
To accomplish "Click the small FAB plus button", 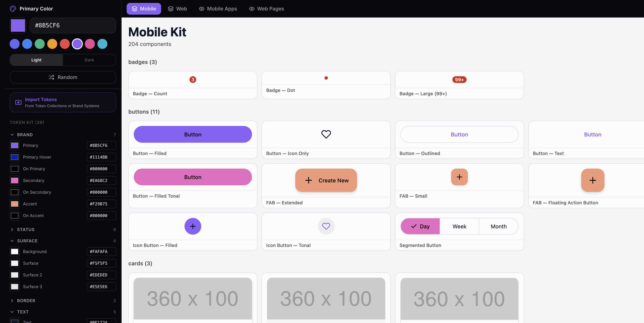I will coord(459,177).
